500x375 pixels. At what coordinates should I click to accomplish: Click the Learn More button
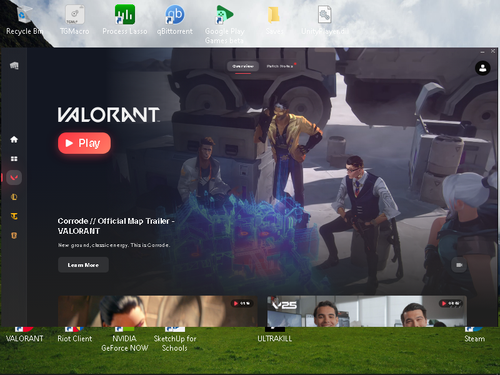[x=83, y=265]
